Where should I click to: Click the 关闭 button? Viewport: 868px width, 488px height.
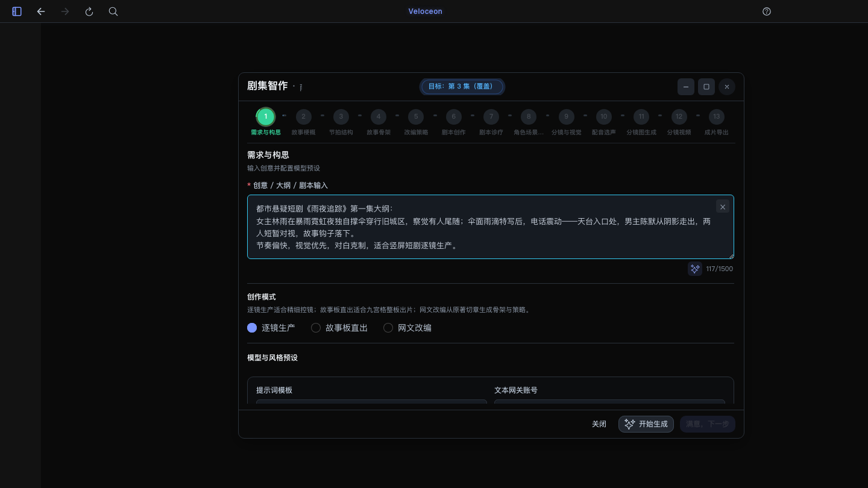[x=599, y=424]
